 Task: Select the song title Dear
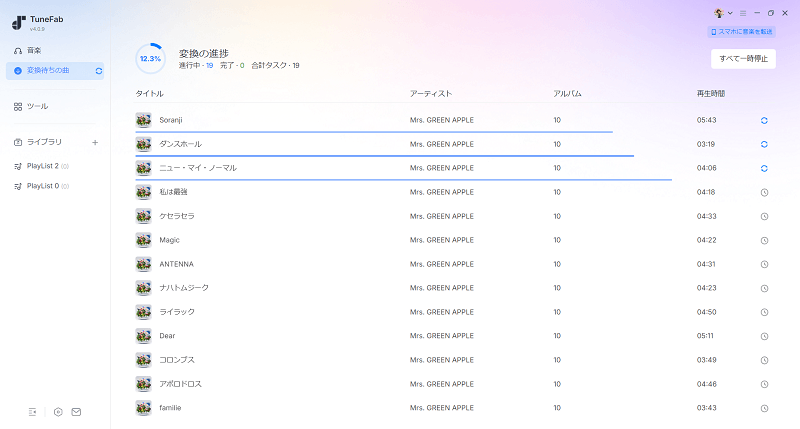[x=167, y=336]
